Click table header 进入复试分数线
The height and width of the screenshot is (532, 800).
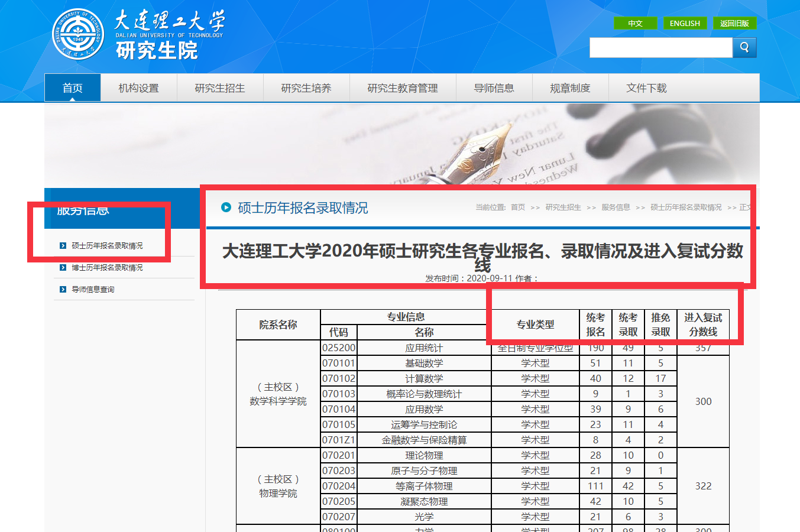click(703, 325)
